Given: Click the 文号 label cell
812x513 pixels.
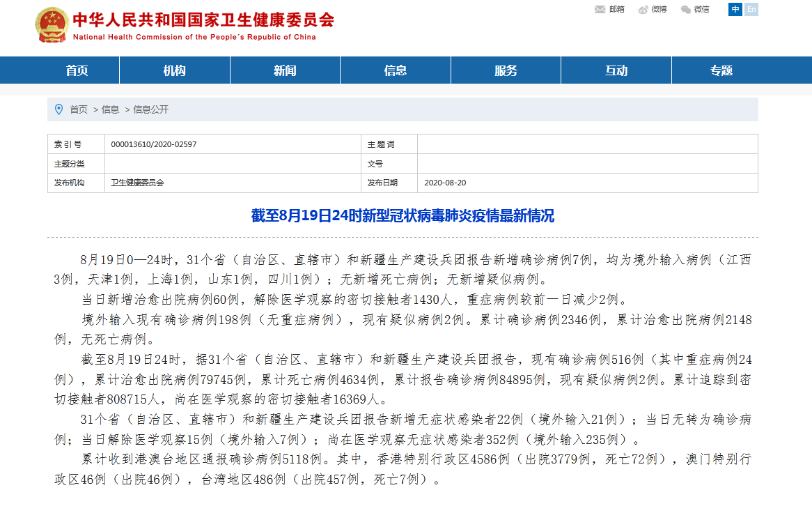Looking at the screenshot, I should tap(389, 164).
